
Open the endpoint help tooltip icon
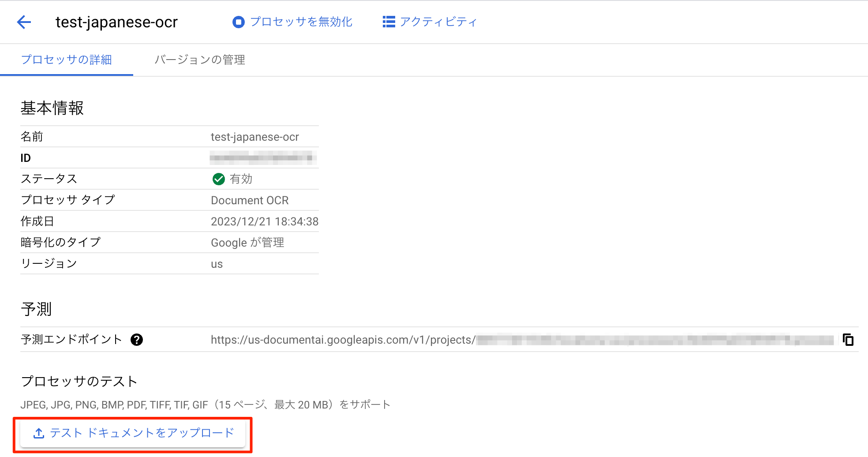click(137, 339)
